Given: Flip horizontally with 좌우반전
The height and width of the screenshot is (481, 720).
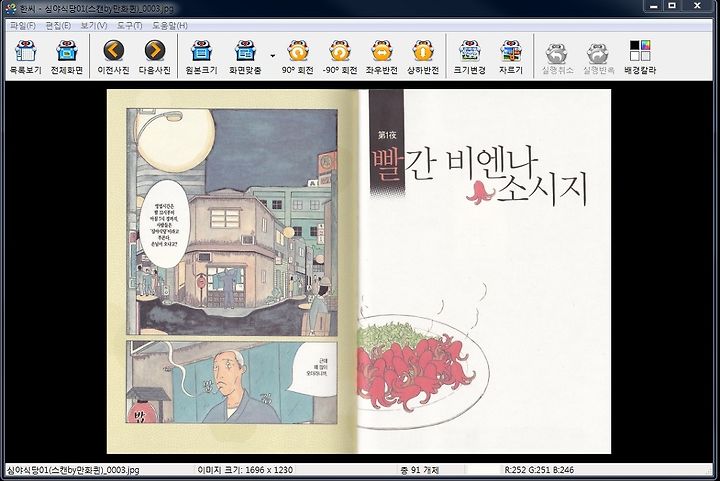Looking at the screenshot, I should click(382, 57).
